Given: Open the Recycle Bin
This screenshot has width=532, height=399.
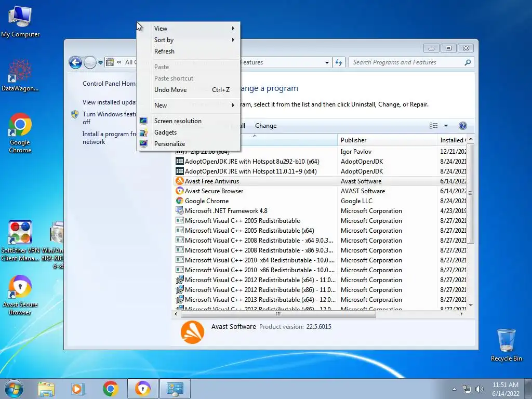Looking at the screenshot, I should 506,345.
